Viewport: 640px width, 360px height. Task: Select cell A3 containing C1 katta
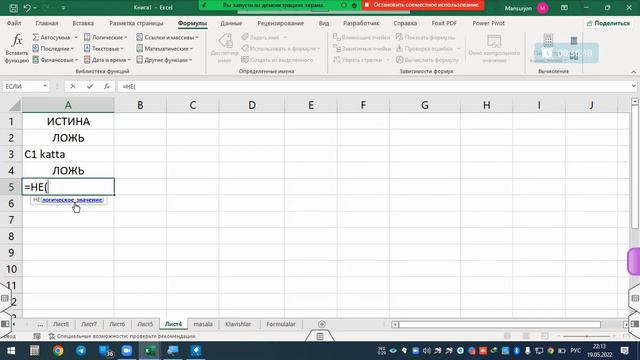[68, 154]
